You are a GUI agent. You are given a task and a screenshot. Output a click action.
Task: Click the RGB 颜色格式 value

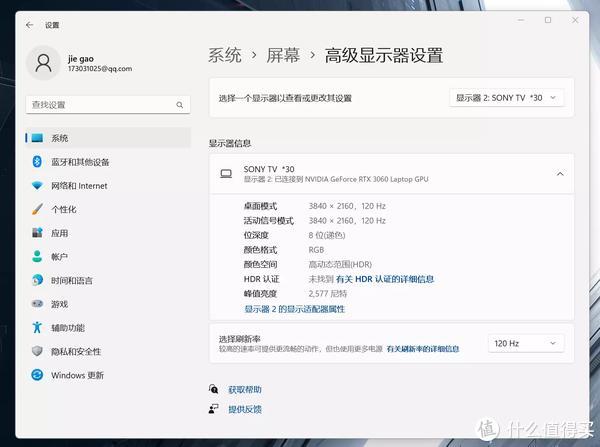[316, 250]
